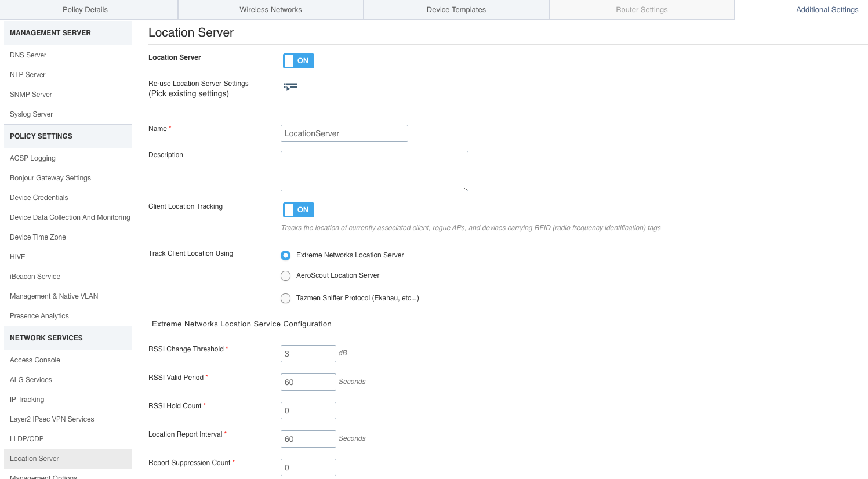Turn off the Location Server switch
Viewport: 868px width, 479px height.
299,61
